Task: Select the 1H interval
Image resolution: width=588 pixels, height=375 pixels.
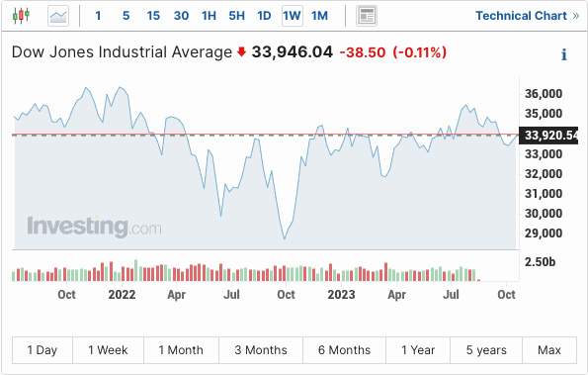Action: tap(209, 16)
